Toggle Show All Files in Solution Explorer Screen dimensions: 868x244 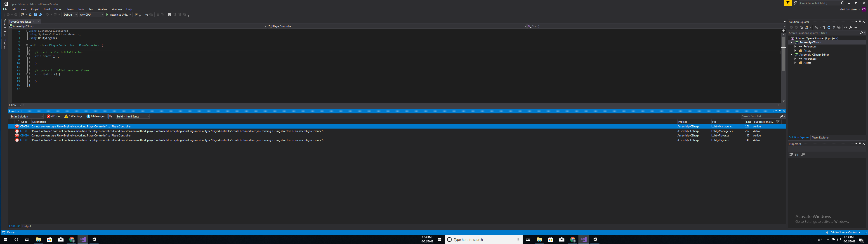[839, 27]
